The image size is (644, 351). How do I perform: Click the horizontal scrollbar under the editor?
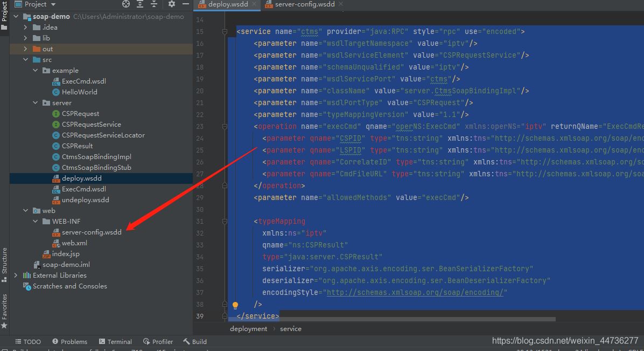(415, 319)
